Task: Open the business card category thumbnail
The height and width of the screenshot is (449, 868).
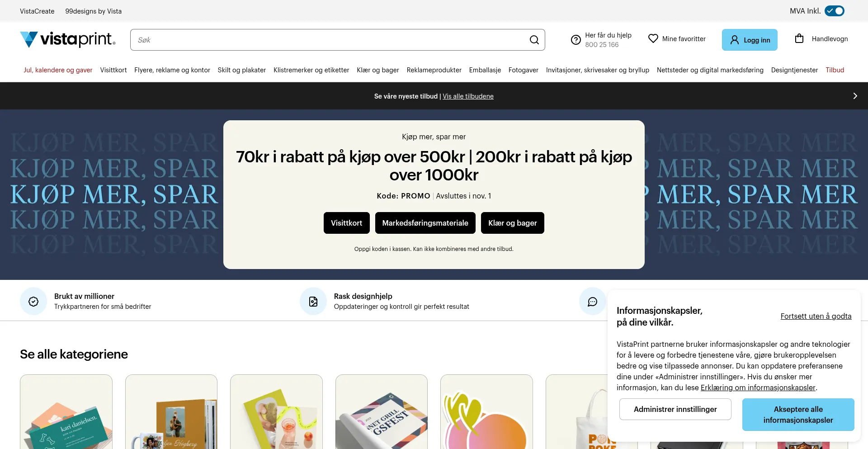Action: click(x=66, y=411)
